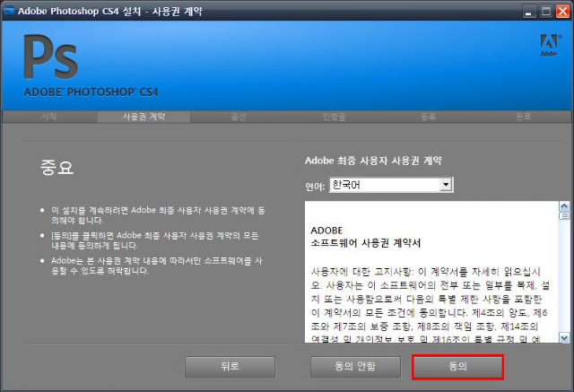Viewport: 574px width, 392px height.
Task: Select the 사용권 계약 step tab
Action: [143, 117]
